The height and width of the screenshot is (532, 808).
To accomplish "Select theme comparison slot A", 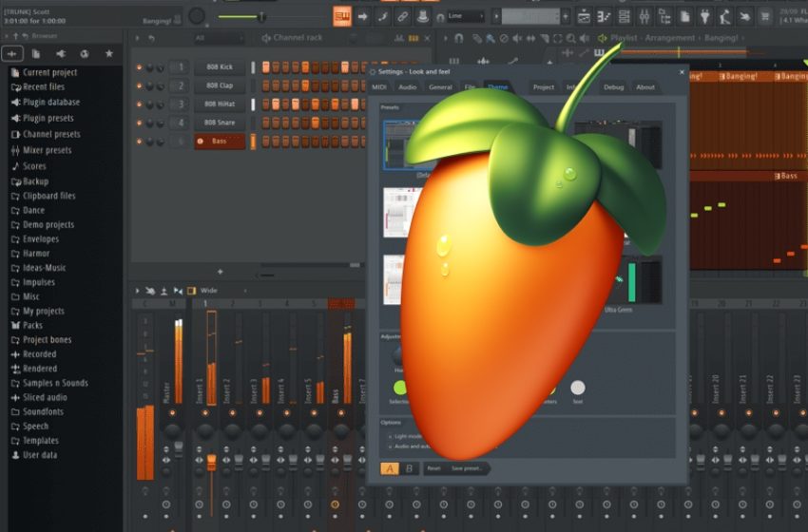I will (390, 468).
